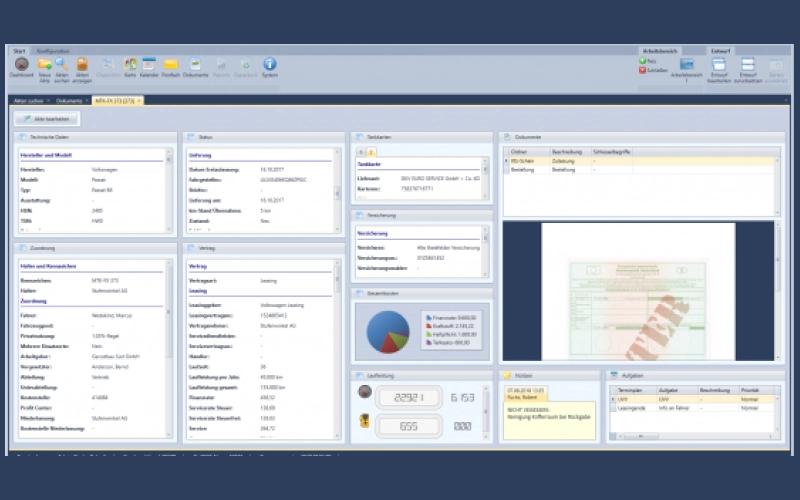800x500 pixels.
Task: Select the Info an Fahrer task row
Action: [693, 408]
